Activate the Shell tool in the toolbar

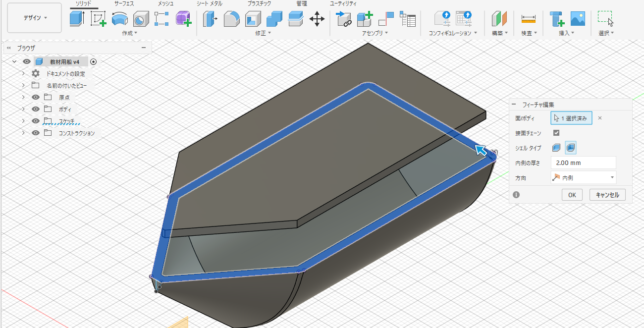pos(253,19)
